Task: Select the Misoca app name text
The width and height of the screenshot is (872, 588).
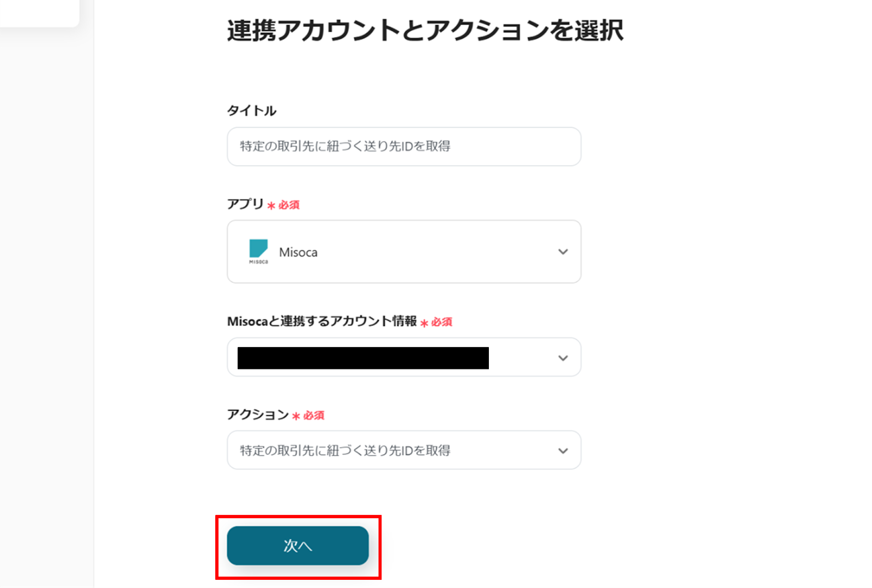Action: click(x=298, y=252)
